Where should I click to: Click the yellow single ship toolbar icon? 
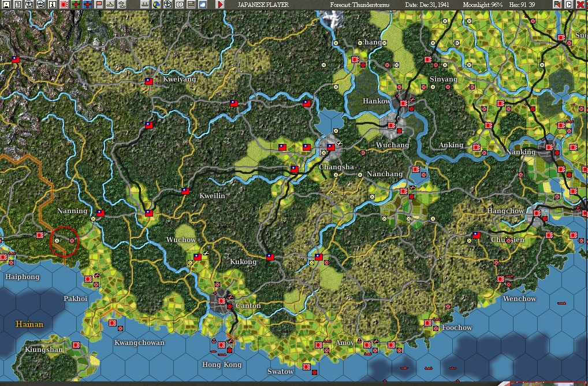[x=111, y=5]
